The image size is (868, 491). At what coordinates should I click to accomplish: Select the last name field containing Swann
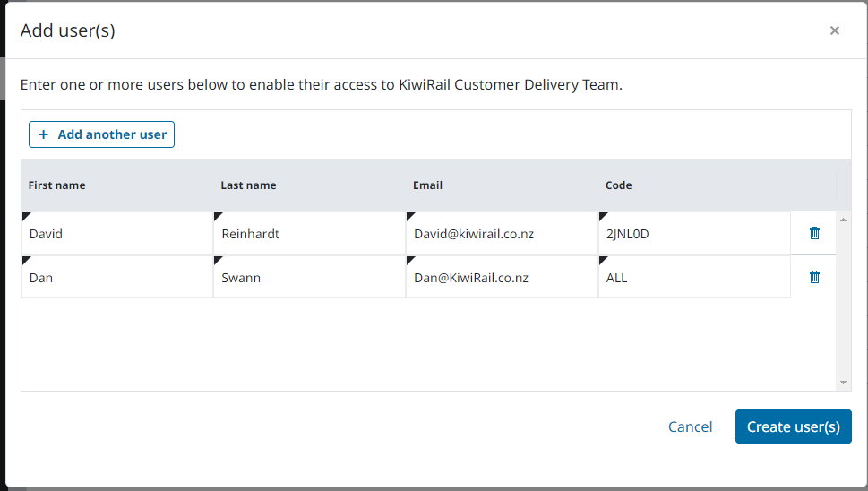pyautogui.click(x=309, y=278)
